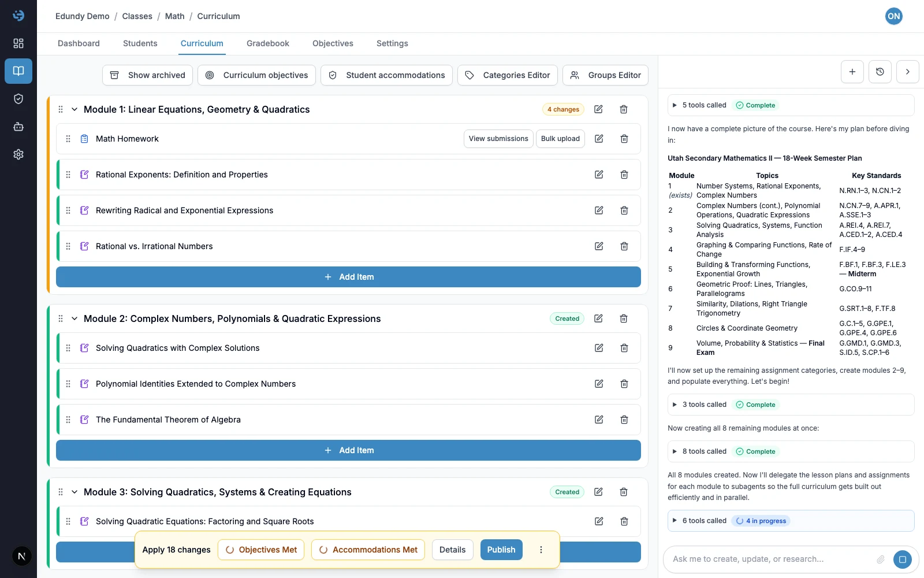The image size is (924, 578).
Task: Delete Module 2 using the trash icon
Action: pyautogui.click(x=624, y=318)
